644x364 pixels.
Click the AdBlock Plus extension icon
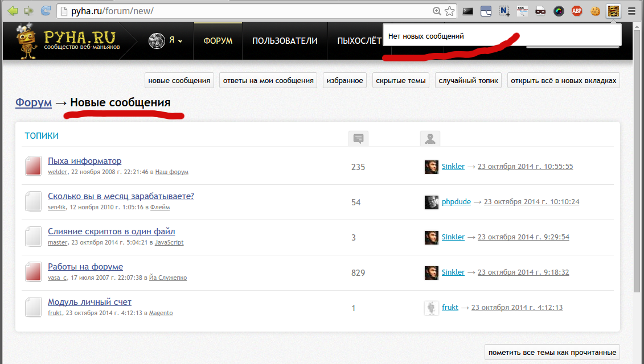click(x=577, y=10)
